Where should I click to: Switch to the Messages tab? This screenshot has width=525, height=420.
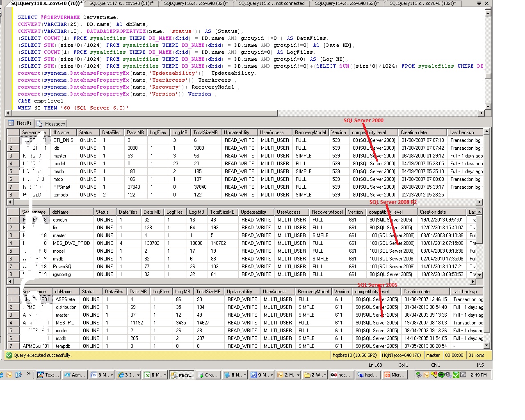point(51,123)
